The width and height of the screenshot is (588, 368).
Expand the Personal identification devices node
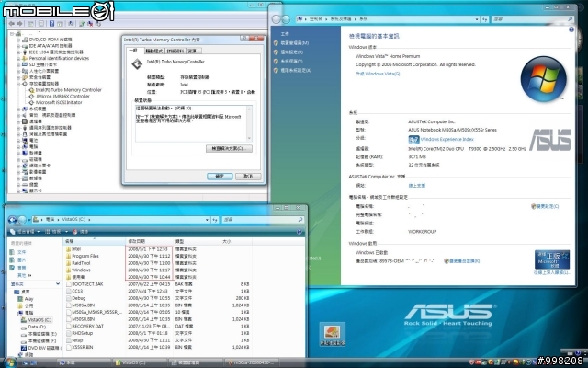point(18,59)
